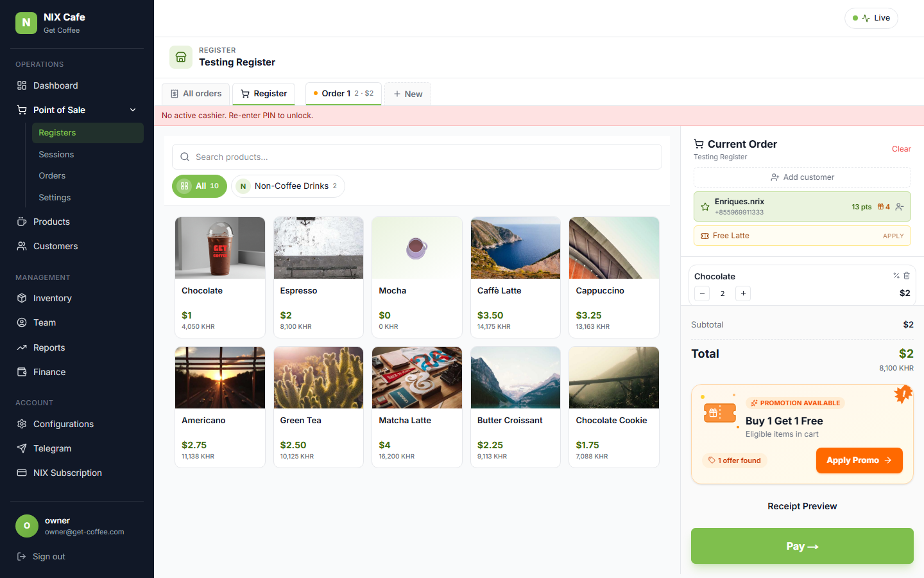Click the Live status indicator

[x=871, y=18]
